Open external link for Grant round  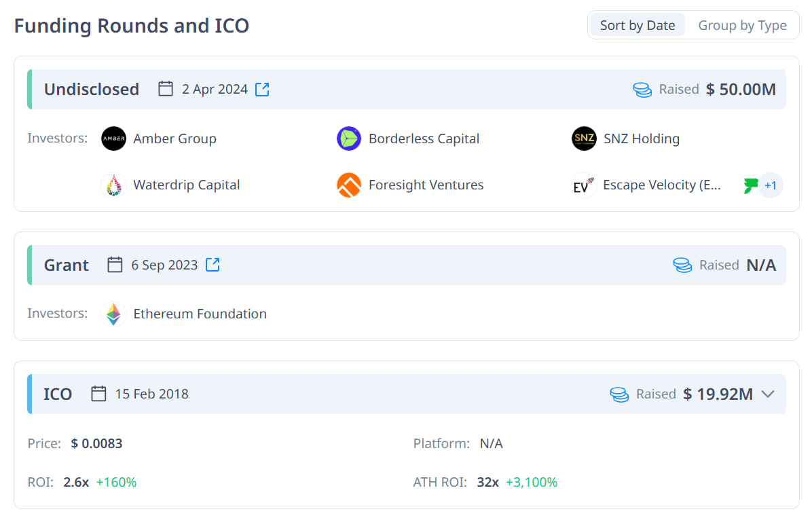point(213,265)
